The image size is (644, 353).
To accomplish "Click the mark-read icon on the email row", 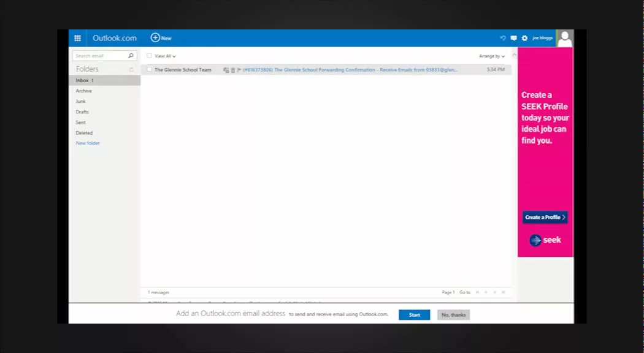I will 226,70.
